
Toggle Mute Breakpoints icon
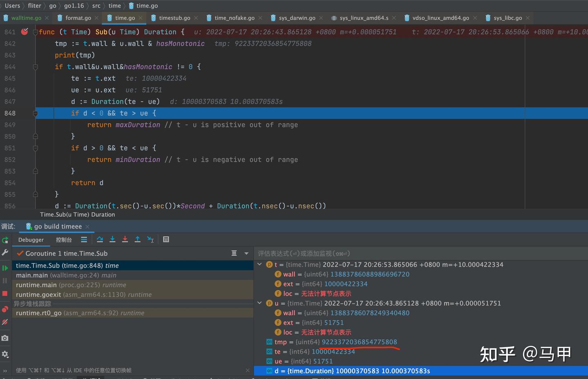click(5, 322)
